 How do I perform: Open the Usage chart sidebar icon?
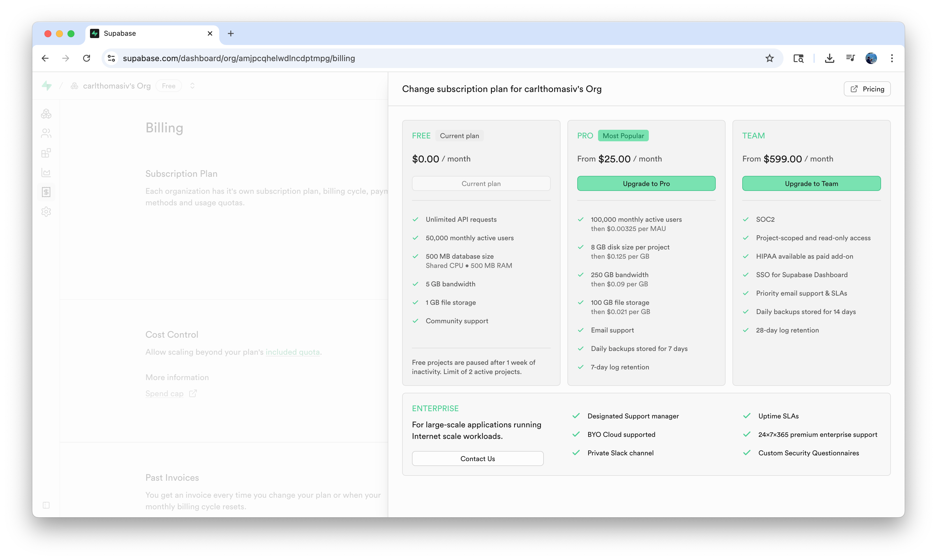[x=46, y=172]
